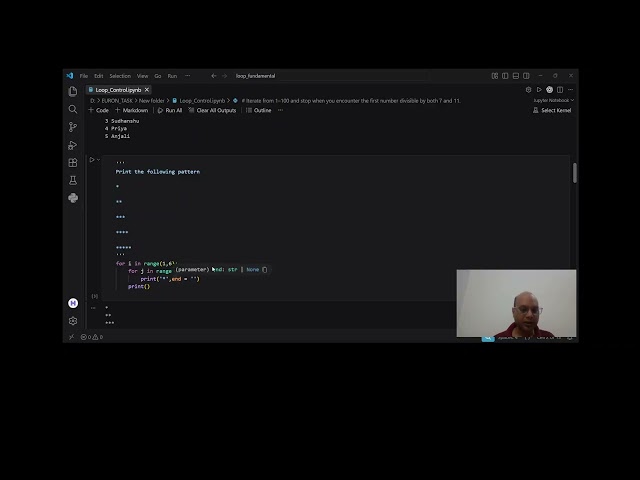Open the Go menu
This screenshot has height=480, width=640.
[x=158, y=76]
